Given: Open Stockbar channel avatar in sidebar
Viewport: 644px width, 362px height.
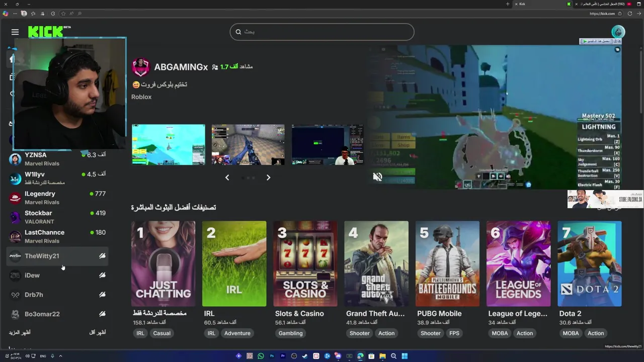Looking at the screenshot, I should 15,217.
